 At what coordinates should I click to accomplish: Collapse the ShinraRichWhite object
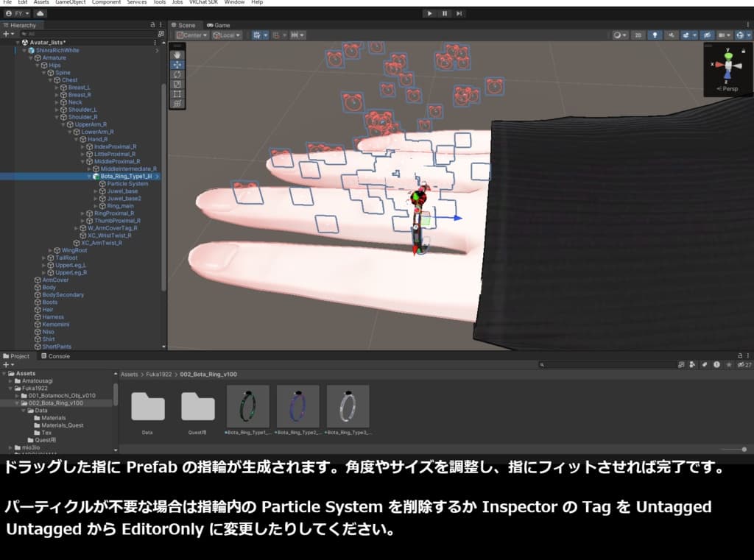click(24, 51)
